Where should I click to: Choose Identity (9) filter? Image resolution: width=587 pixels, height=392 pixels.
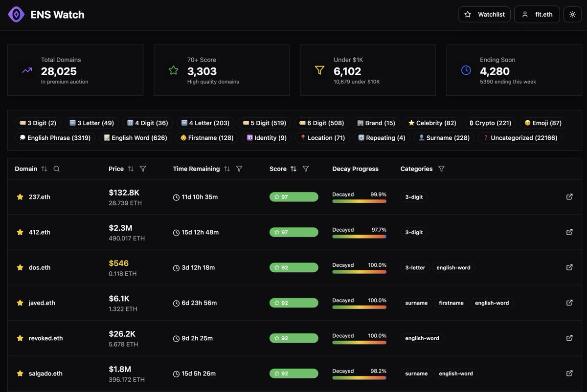pos(267,138)
